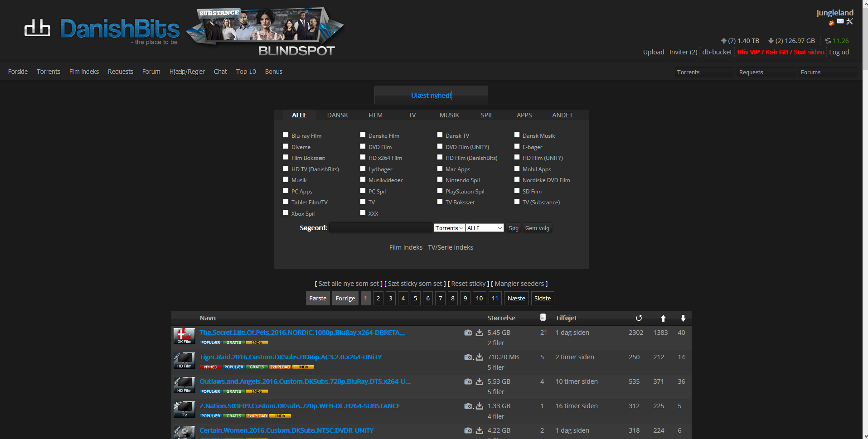Open the mail inbox envelope icon

tap(840, 21)
